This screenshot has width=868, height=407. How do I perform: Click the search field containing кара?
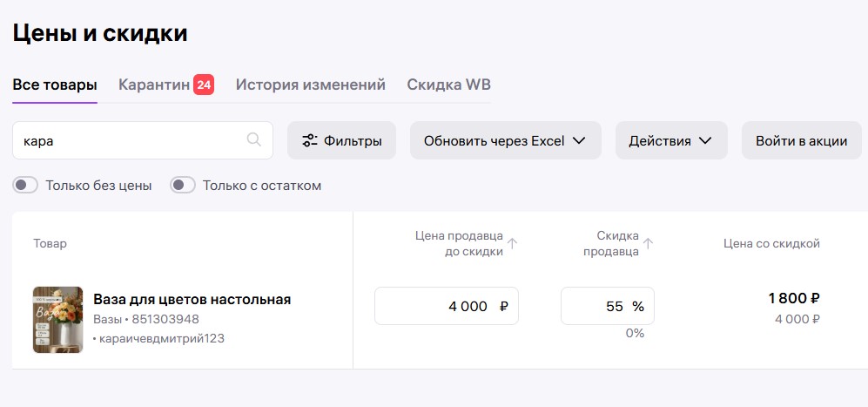pos(131,140)
